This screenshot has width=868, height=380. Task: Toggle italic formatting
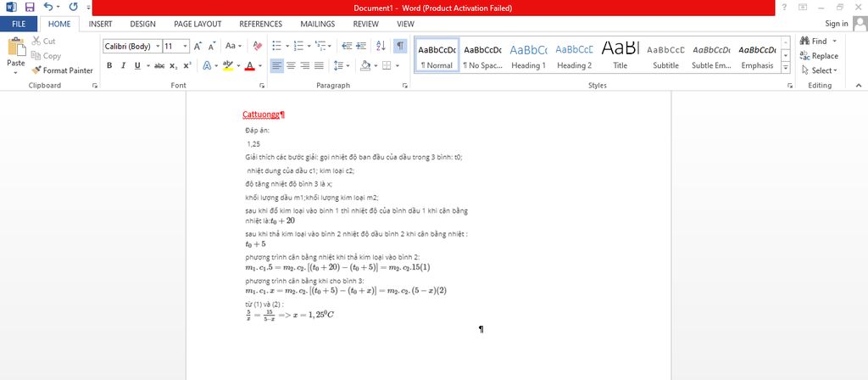pos(123,65)
